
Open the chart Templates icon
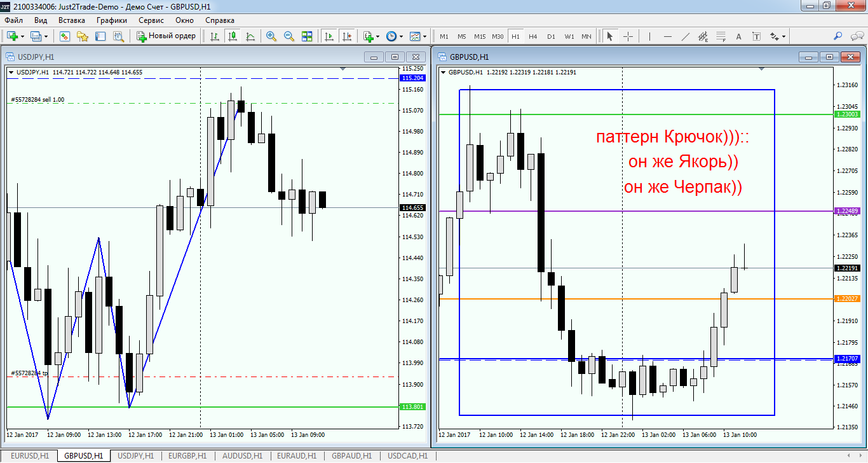pyautogui.click(x=415, y=36)
